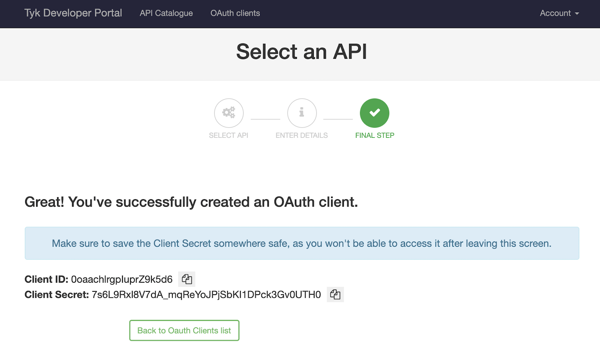The width and height of the screenshot is (600, 364).
Task: Select the Client Secret value text
Action: [206, 295]
